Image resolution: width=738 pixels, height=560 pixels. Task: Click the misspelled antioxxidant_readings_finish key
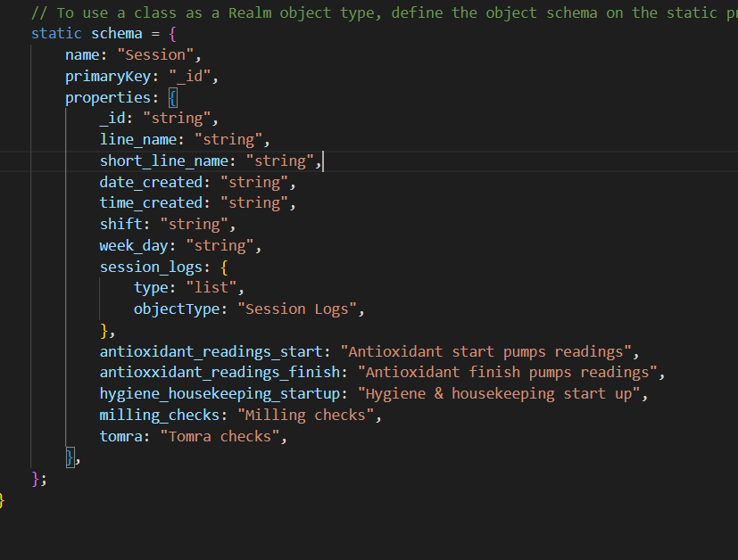[224, 372]
